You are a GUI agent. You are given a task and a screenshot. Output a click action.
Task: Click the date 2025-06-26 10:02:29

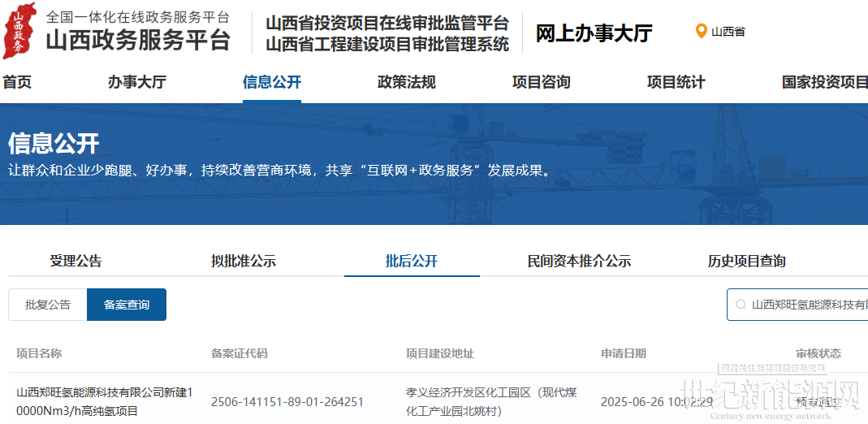pos(657,402)
